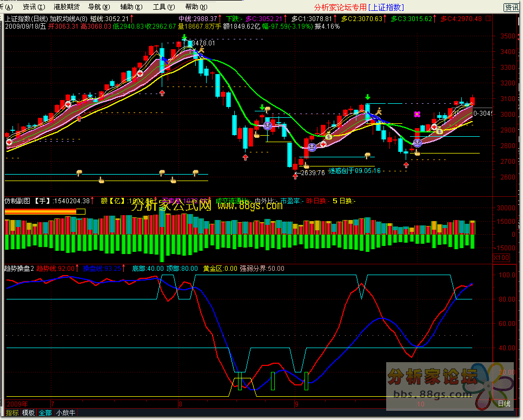Click the red up arrow below 2639.76 low
The width and height of the screenshot is (523, 420).
click(295, 176)
